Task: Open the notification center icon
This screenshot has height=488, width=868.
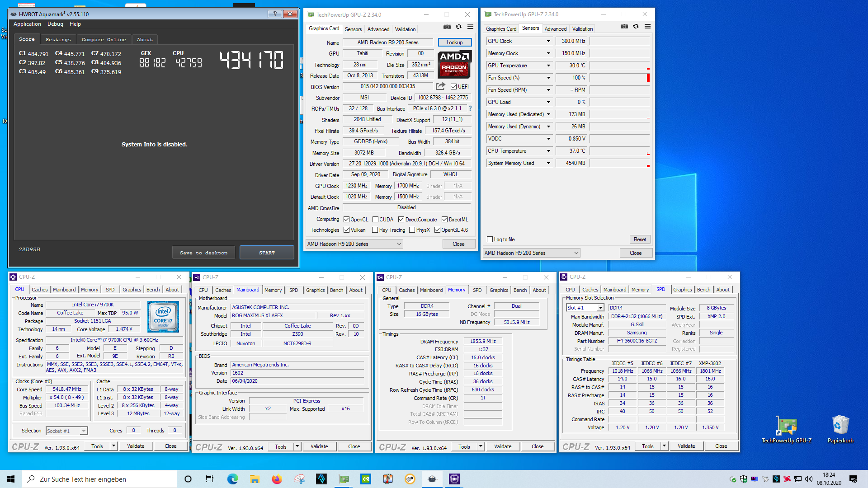Action: click(853, 479)
